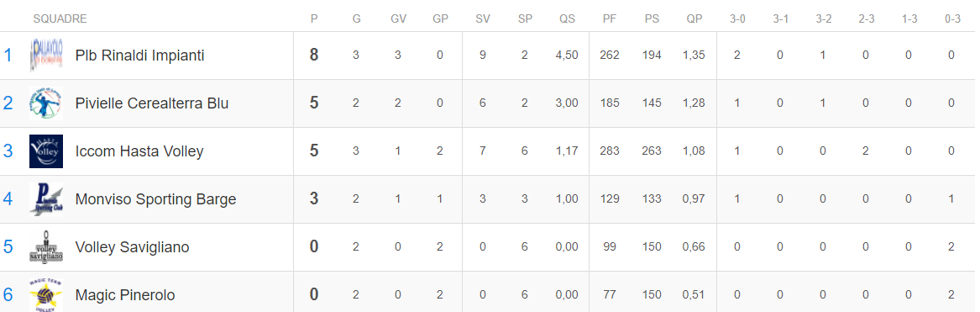Open the Plb Rinaldi Impianti team name
The width and height of the screenshot is (980, 312).
pyautogui.click(x=140, y=56)
